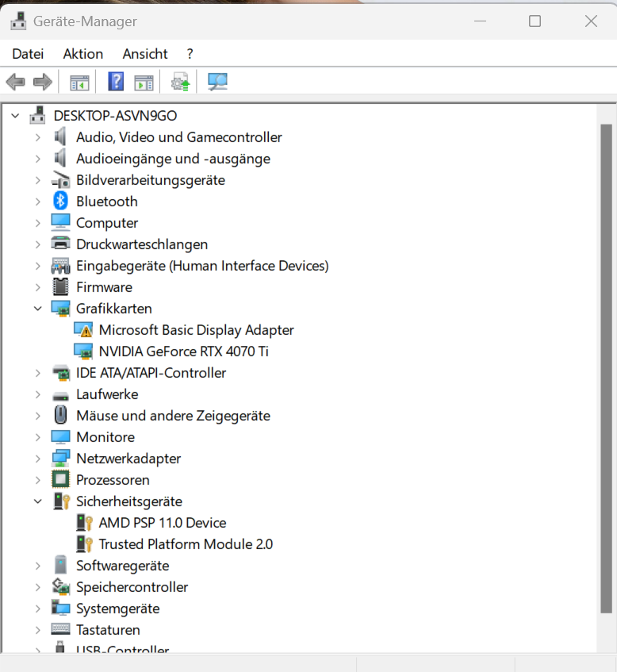Open the Aktion menu
The image size is (617, 672).
tap(83, 54)
